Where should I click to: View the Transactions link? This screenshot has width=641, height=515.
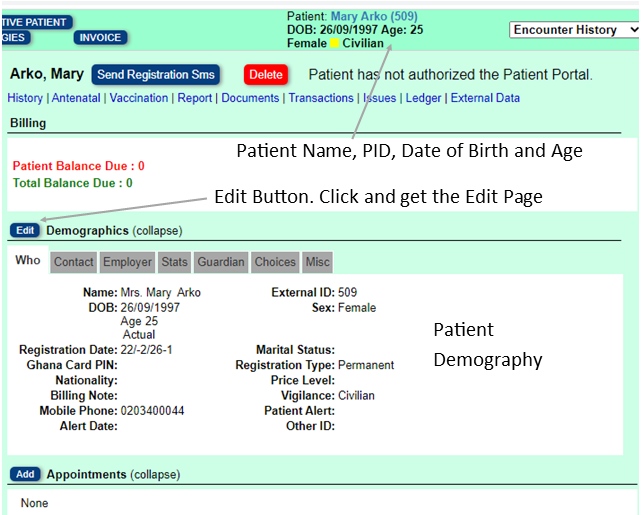point(320,98)
